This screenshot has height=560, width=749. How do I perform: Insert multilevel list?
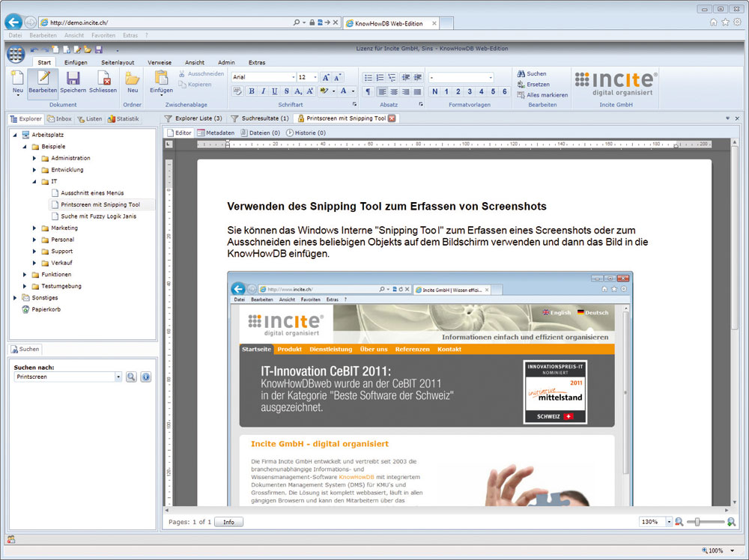392,77
